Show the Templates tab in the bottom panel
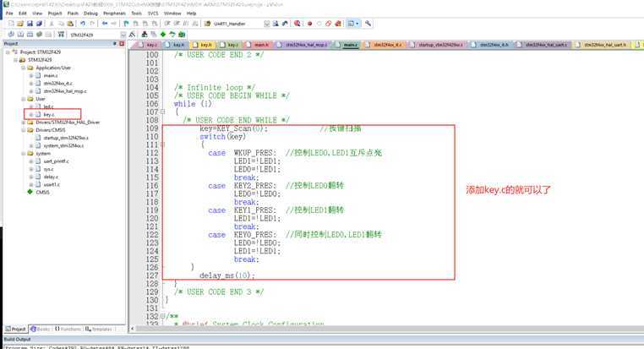644x349 pixels. click(99, 329)
